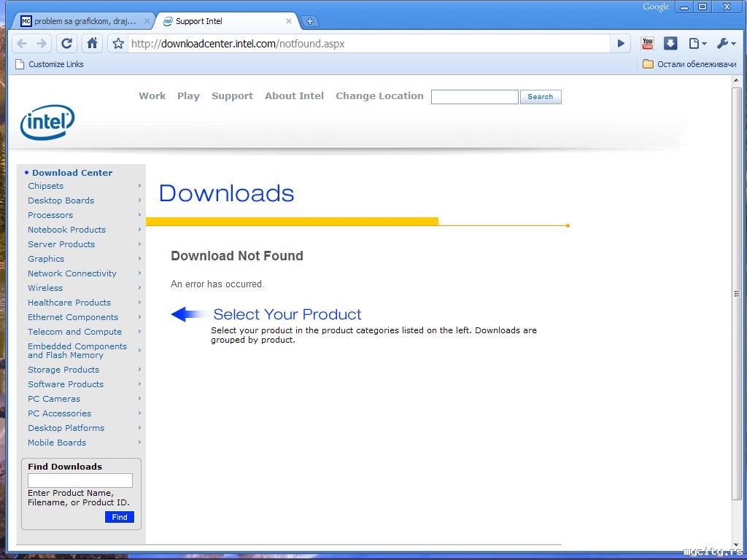Open the Processors category
The width and height of the screenshot is (747, 560).
tap(50, 215)
